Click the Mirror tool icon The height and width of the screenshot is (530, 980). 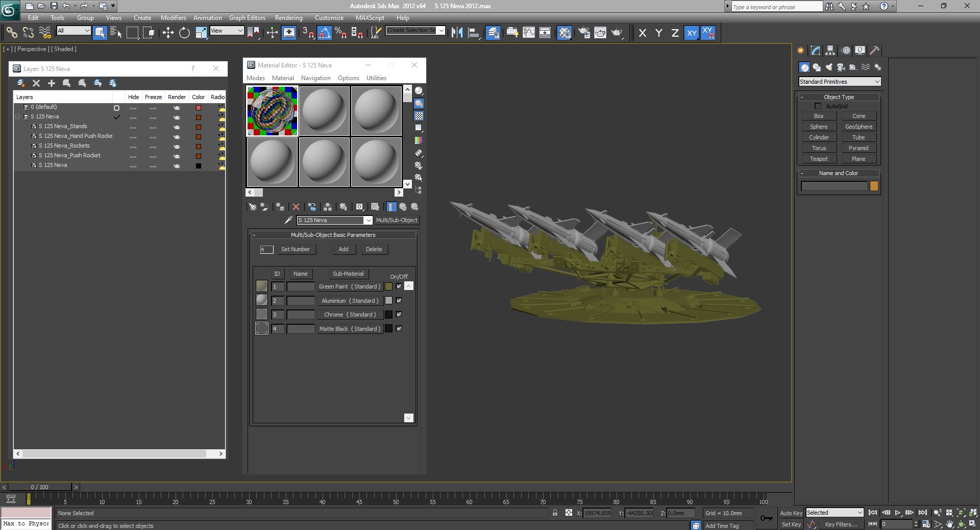pos(457,33)
